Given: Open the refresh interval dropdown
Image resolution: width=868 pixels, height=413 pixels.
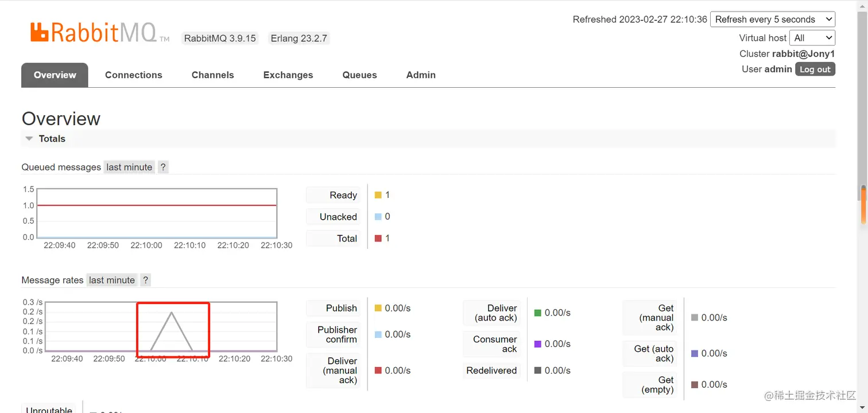Looking at the screenshot, I should [x=773, y=19].
